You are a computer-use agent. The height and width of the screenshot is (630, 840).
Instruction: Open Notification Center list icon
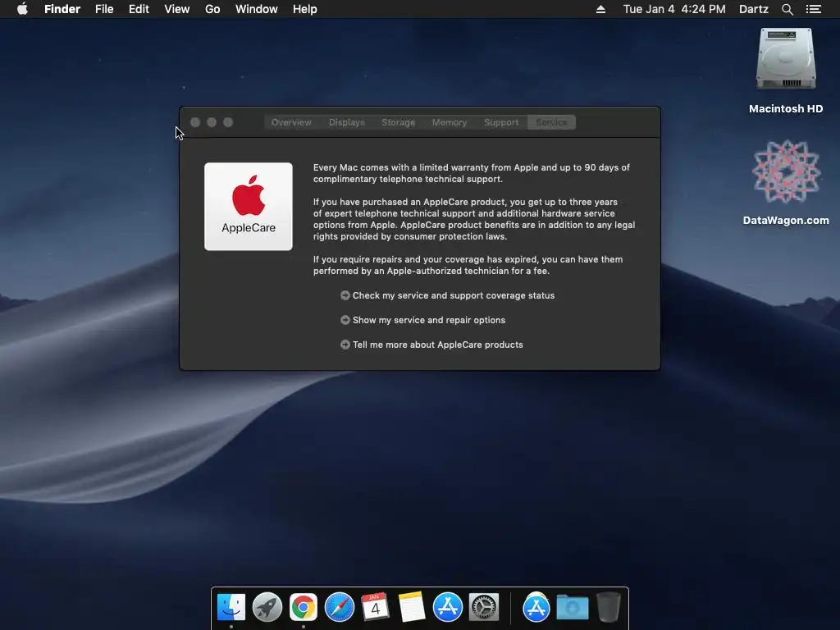click(813, 9)
